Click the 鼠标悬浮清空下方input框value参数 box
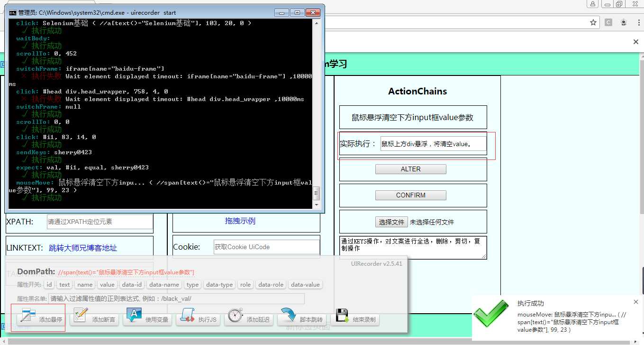Viewport: 644px width, 345px height. tap(413, 118)
